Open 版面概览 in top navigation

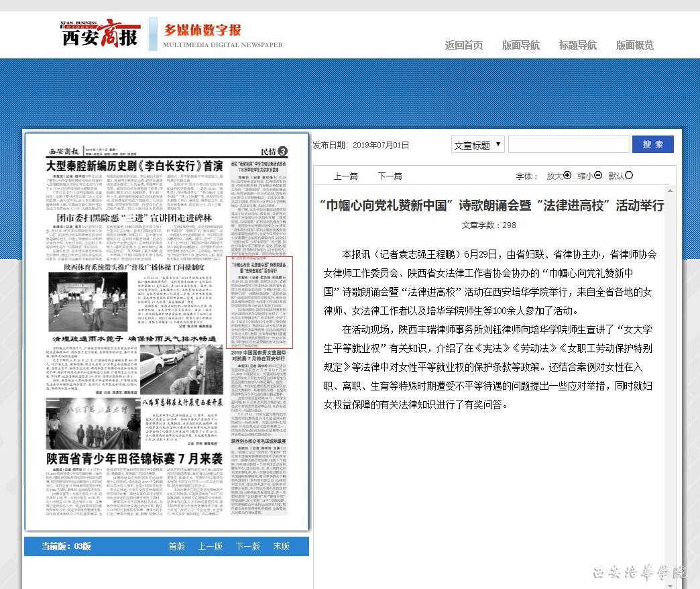[634, 45]
